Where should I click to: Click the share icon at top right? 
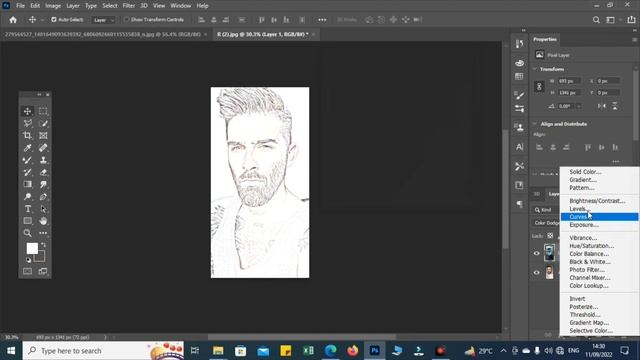click(x=631, y=20)
